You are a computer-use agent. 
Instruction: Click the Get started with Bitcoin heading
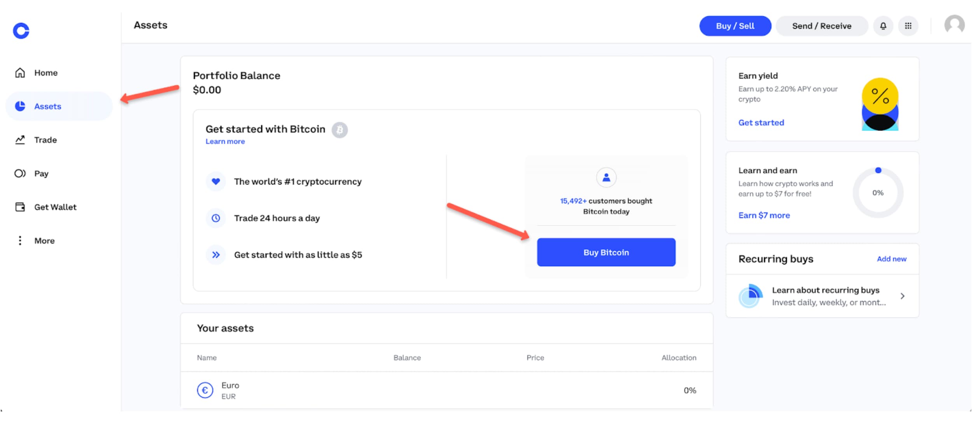click(x=265, y=129)
